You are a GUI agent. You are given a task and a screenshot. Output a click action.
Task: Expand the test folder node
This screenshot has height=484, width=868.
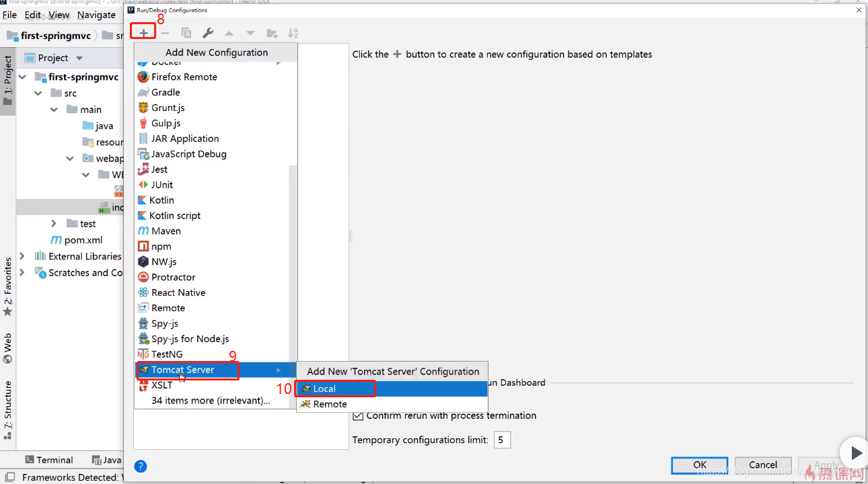tap(55, 224)
